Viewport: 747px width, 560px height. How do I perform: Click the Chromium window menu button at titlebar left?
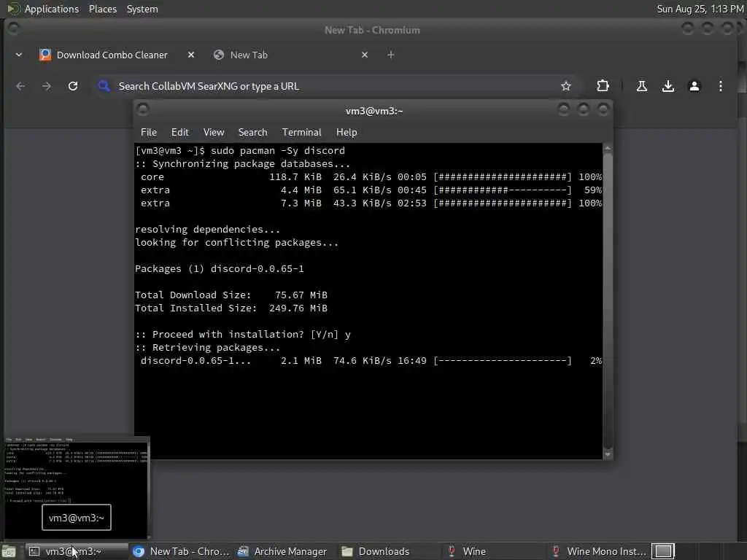point(13,28)
